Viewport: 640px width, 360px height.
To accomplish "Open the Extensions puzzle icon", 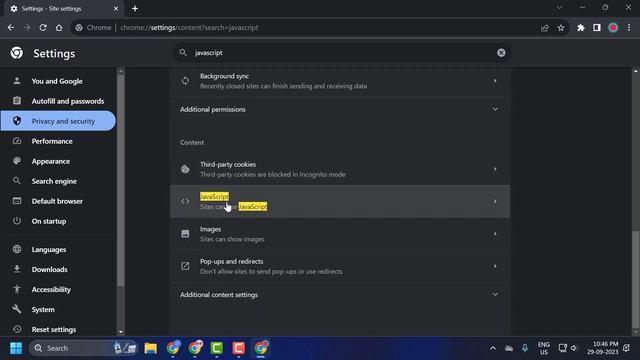I will [x=581, y=28].
